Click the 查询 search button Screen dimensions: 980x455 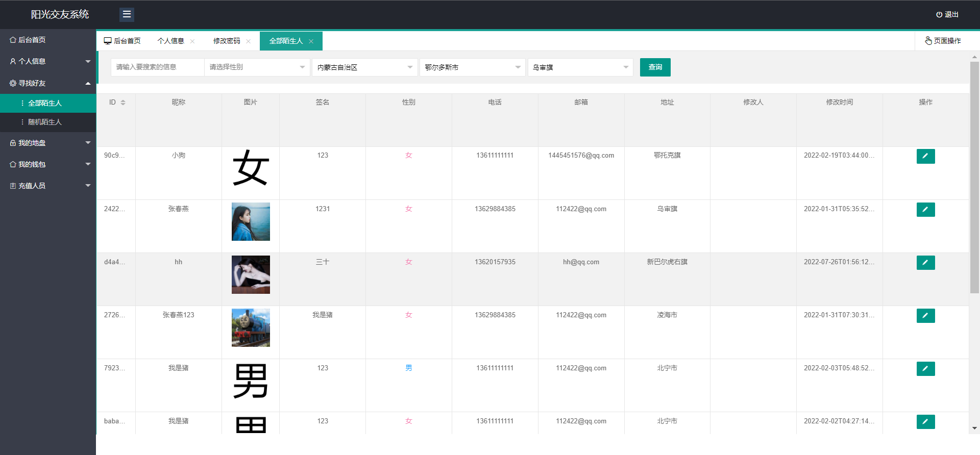click(655, 67)
